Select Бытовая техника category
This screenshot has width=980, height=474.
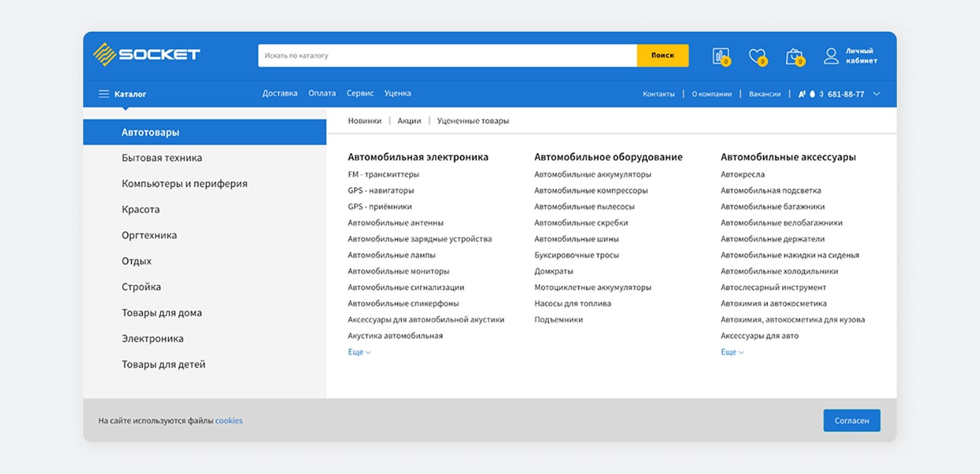coord(162,158)
